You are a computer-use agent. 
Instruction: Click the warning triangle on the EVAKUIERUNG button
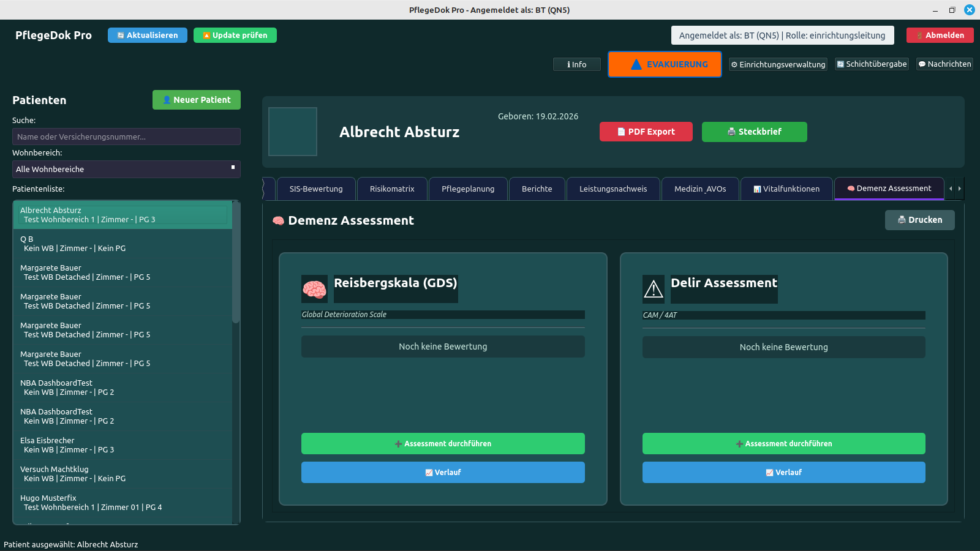[637, 64]
